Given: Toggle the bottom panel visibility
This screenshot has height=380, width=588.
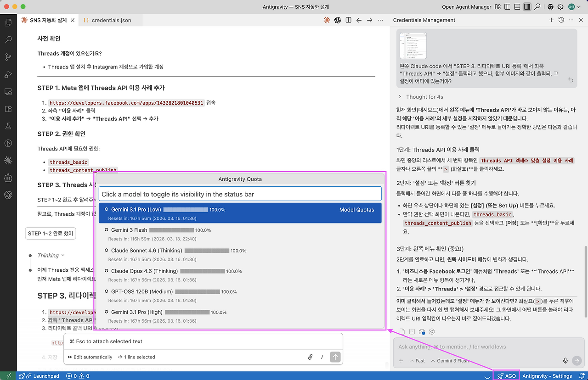Looking at the screenshot, I should pyautogui.click(x=517, y=7).
